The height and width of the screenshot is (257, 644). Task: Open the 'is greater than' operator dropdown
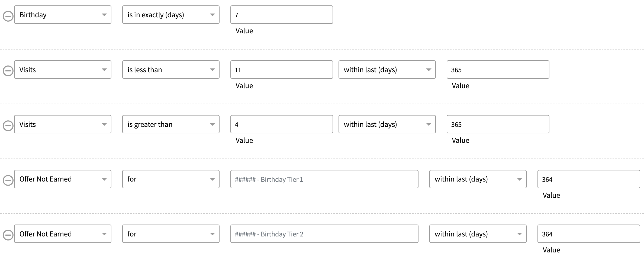point(171,124)
